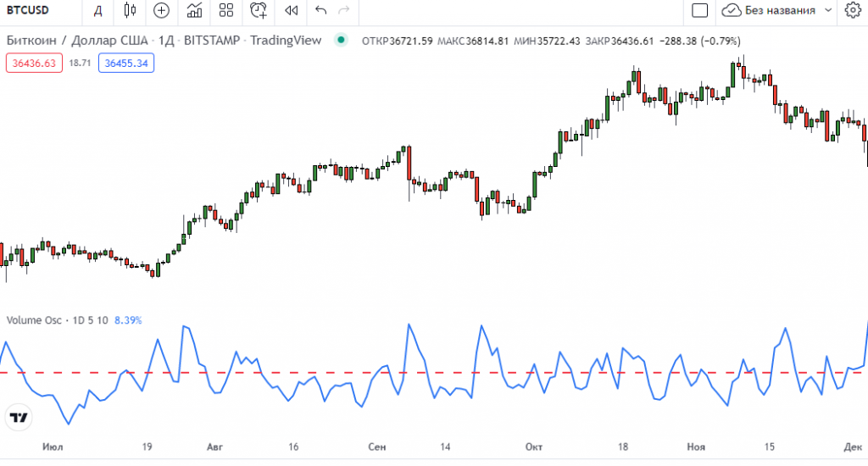Click the 14 date label on axis
The image size is (868, 466).
coord(446,447)
